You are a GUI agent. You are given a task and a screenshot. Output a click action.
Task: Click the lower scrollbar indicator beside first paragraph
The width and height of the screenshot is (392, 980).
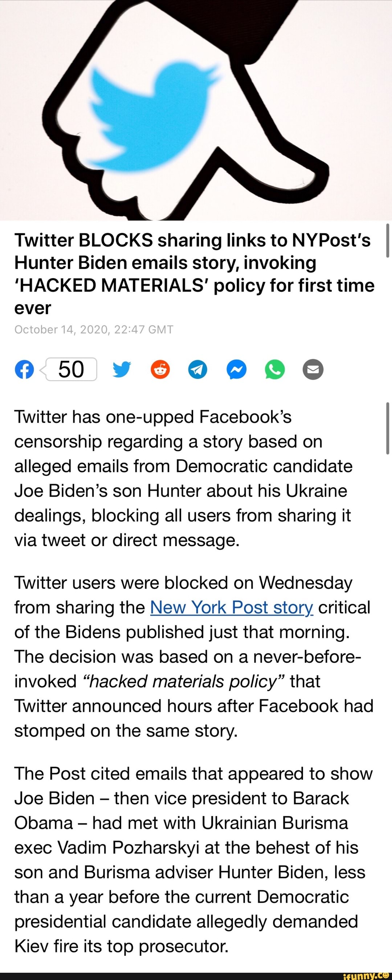pos(387,428)
